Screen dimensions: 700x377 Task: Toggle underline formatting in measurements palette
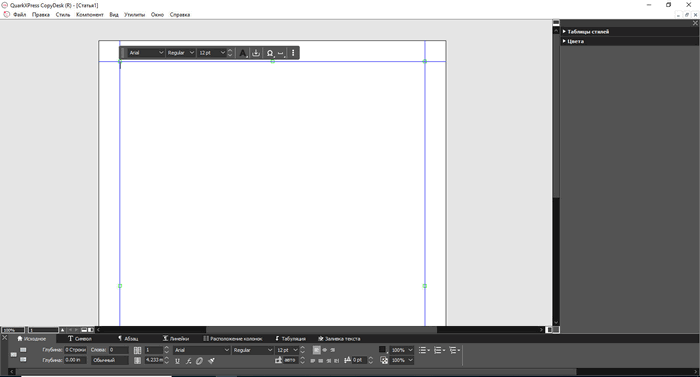(x=177, y=361)
